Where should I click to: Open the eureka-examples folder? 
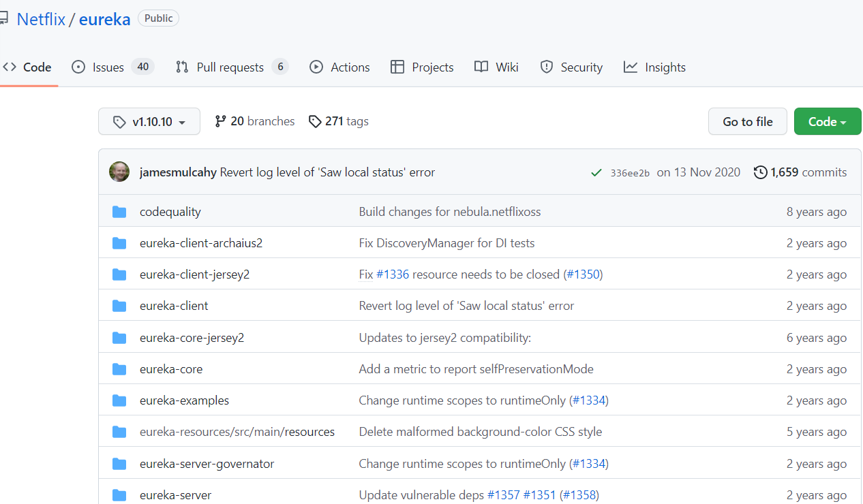point(185,400)
